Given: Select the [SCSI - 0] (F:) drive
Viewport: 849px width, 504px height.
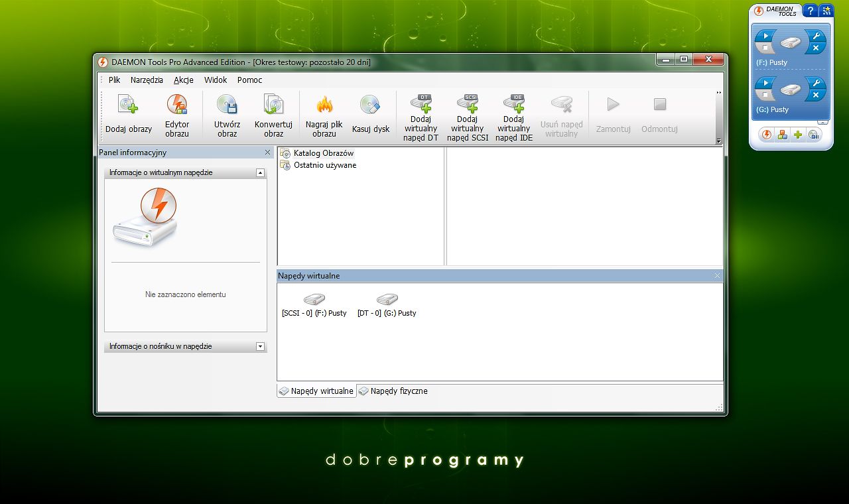Looking at the screenshot, I should click(314, 306).
